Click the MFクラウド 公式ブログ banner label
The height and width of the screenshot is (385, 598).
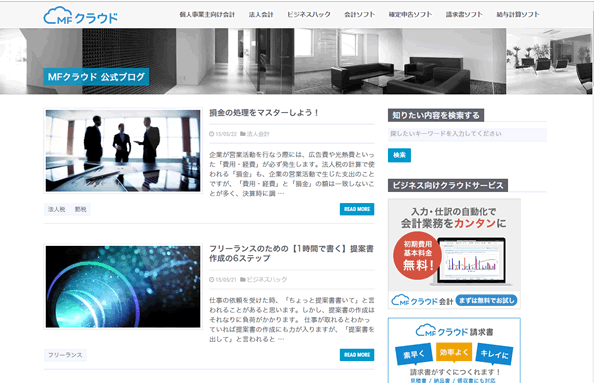pos(96,77)
